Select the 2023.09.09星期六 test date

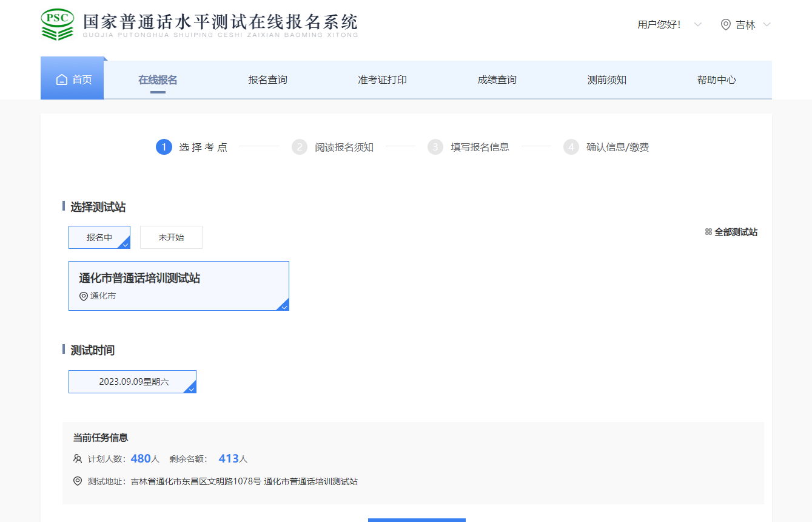pyautogui.click(x=133, y=382)
